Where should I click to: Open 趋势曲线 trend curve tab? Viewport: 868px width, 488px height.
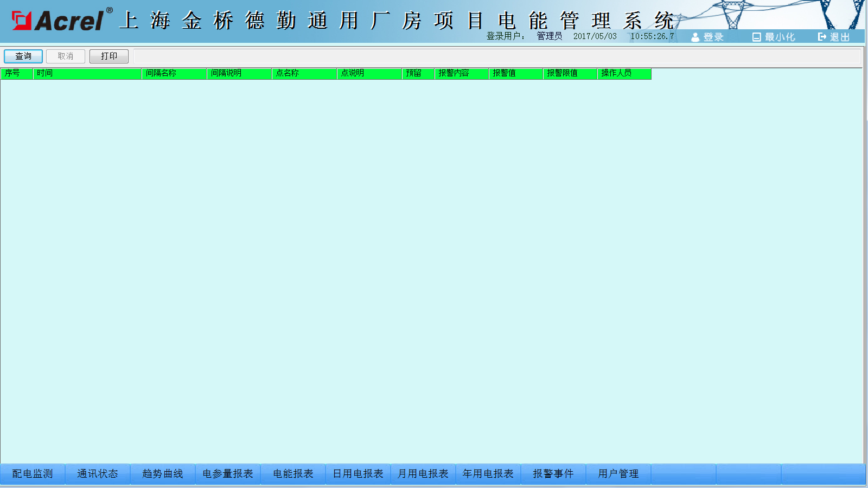point(163,474)
